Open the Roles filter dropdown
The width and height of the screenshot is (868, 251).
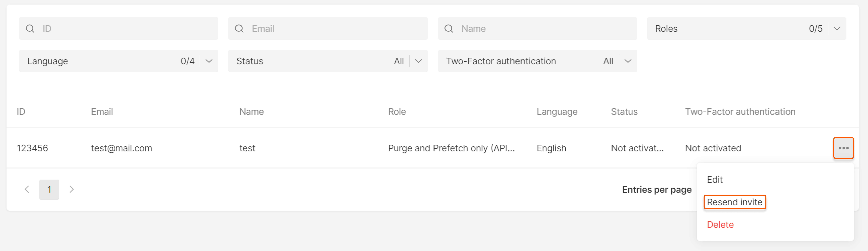point(837,28)
